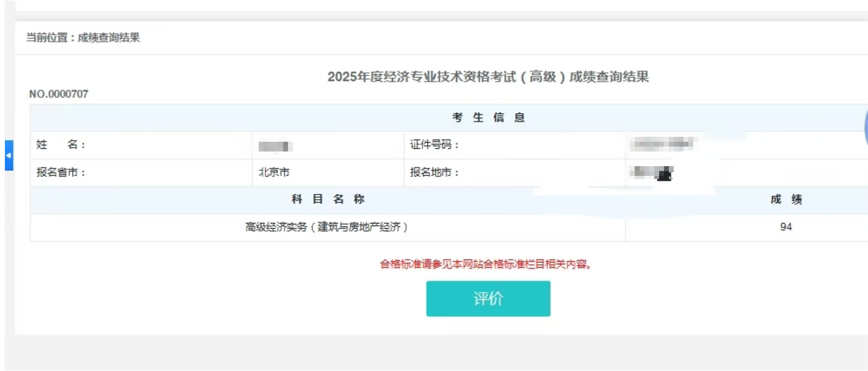Image resolution: width=868 pixels, height=371 pixels.
Task: Click the 考生信息 table header
Action: click(488, 118)
